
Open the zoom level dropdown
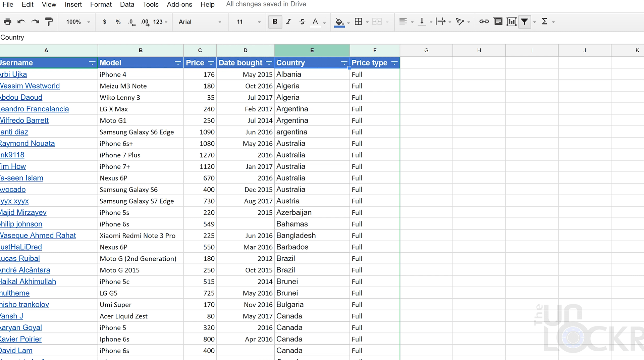pyautogui.click(x=78, y=22)
